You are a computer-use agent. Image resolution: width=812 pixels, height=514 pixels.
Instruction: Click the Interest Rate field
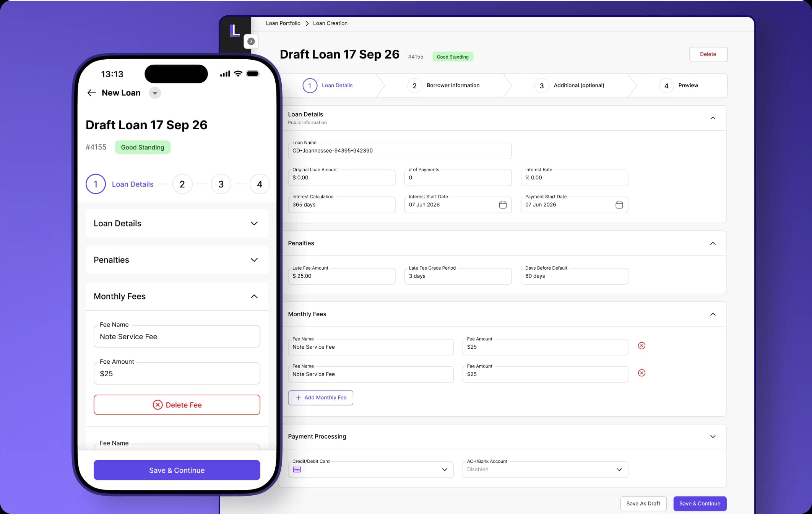[574, 178]
